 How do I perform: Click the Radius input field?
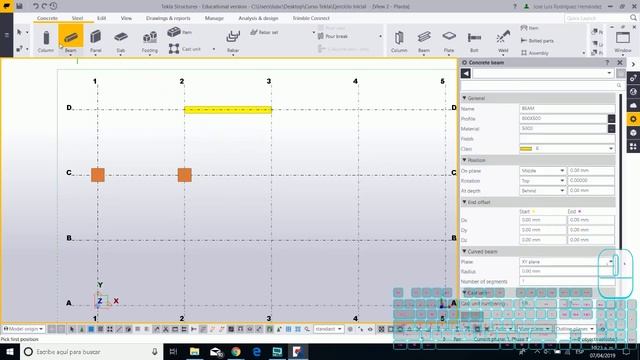[567, 271]
